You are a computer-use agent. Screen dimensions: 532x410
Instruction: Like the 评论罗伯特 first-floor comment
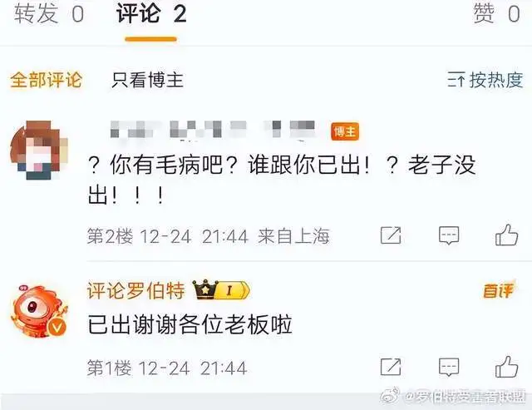(506, 367)
